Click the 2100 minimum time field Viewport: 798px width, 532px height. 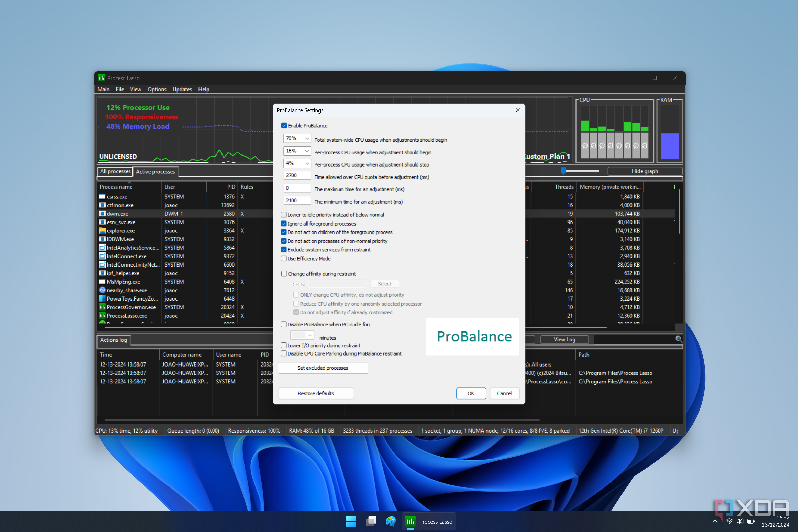(297, 201)
